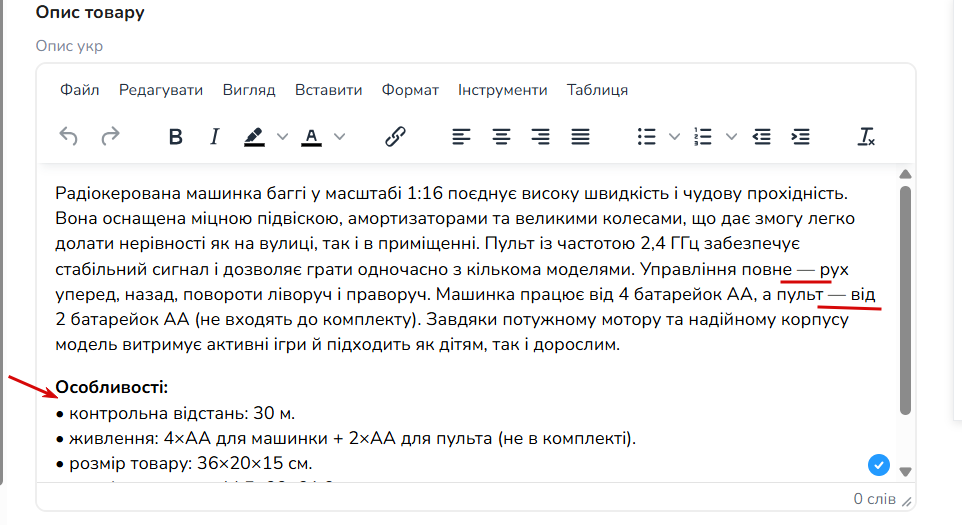This screenshot has height=525, width=962.
Task: Click the line 'контрольна відстань: 30 м.'
Action: coord(182,413)
